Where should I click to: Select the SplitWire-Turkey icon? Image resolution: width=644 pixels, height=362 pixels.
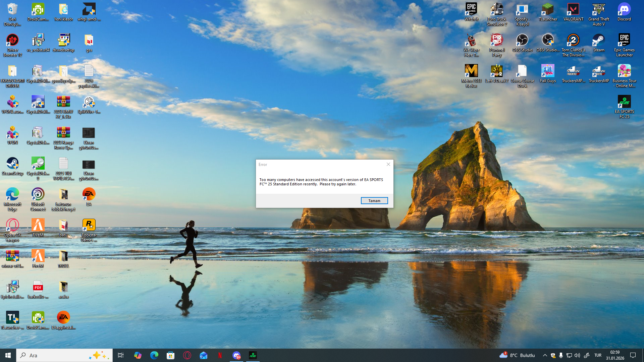tap(89, 105)
